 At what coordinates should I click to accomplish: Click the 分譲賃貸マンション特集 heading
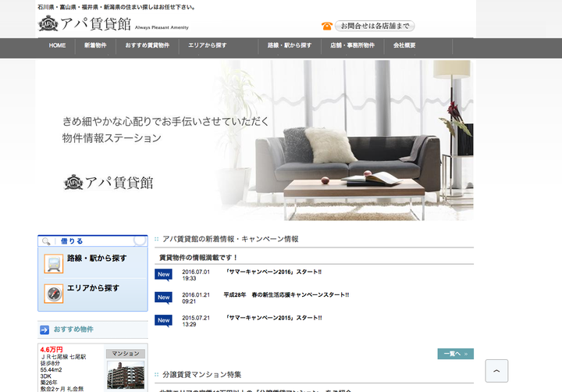click(202, 375)
